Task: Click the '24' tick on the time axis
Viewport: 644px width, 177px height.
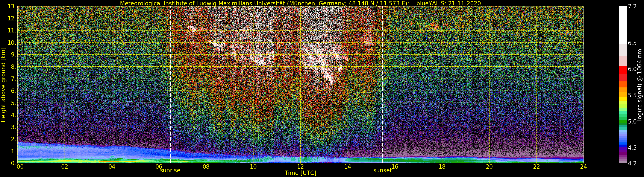Action: pyautogui.click(x=583, y=167)
